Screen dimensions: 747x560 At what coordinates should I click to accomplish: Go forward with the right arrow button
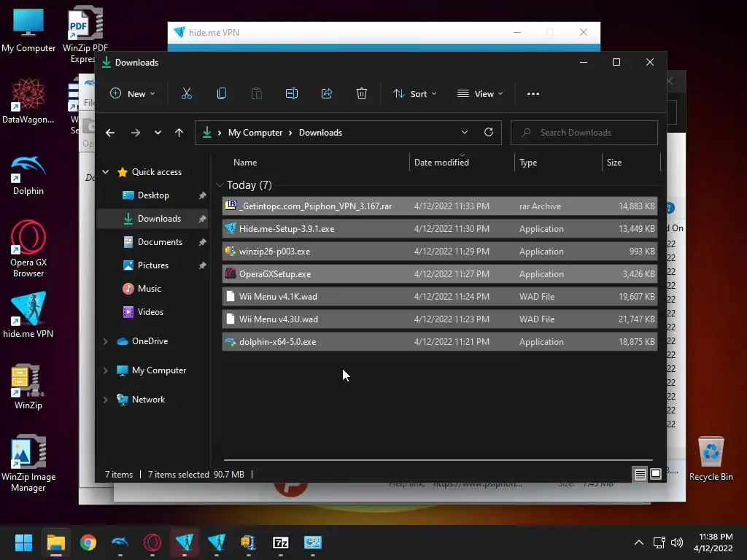[x=136, y=133]
